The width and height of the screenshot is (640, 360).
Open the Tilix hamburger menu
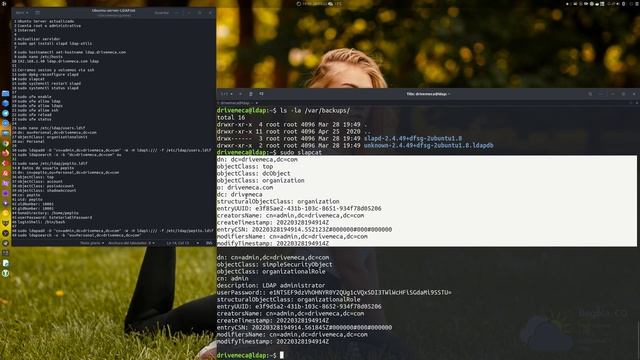[601, 94]
